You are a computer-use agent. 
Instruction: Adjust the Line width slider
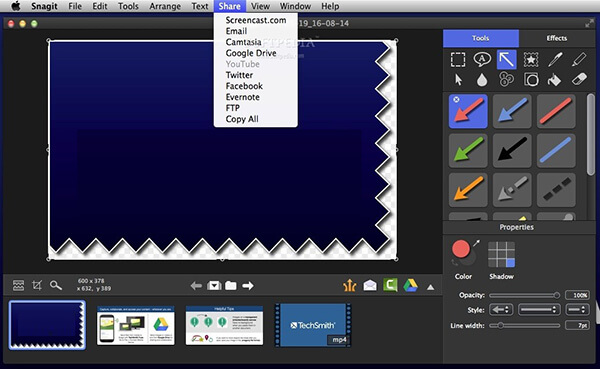tap(525, 325)
